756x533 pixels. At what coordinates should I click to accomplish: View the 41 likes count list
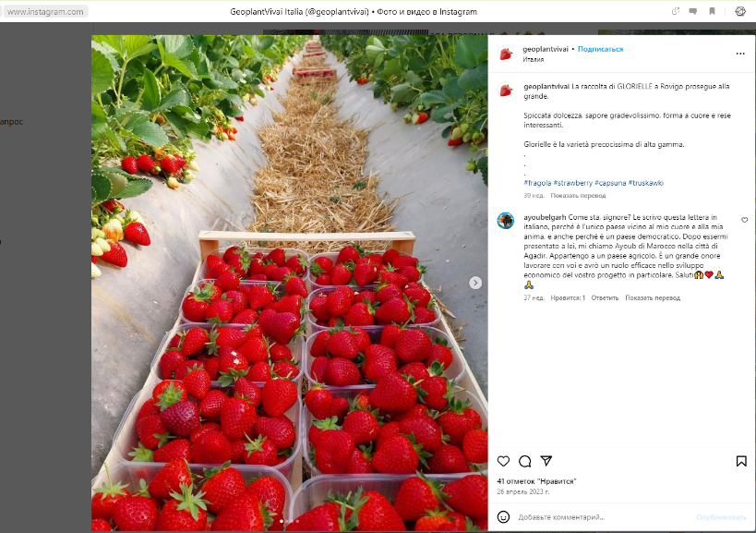[536, 481]
